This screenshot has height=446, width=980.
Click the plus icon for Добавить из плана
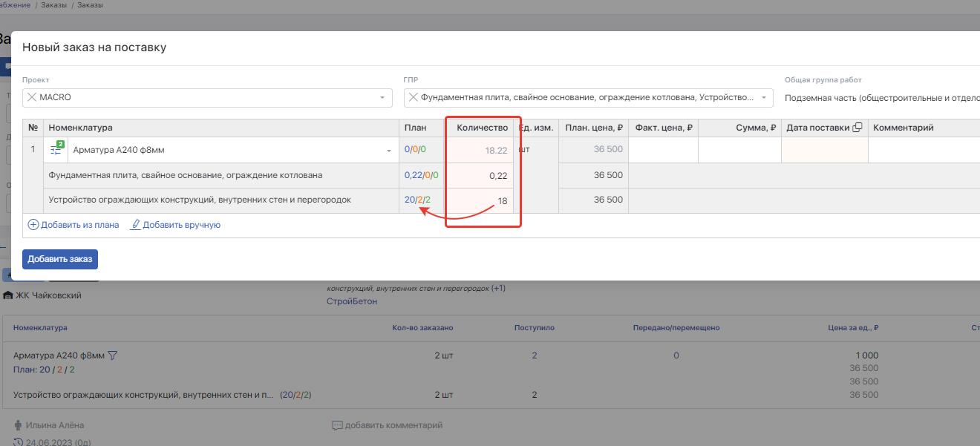33,225
